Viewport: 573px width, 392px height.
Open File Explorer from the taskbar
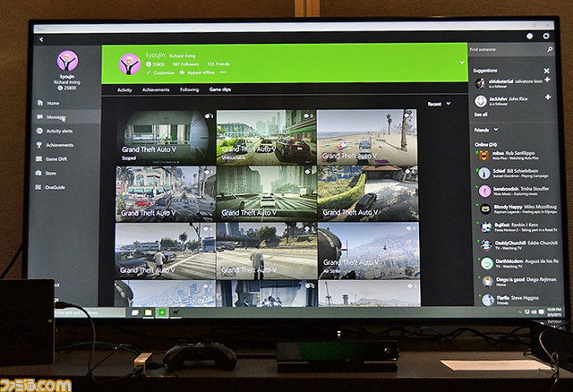pyautogui.click(x=148, y=312)
